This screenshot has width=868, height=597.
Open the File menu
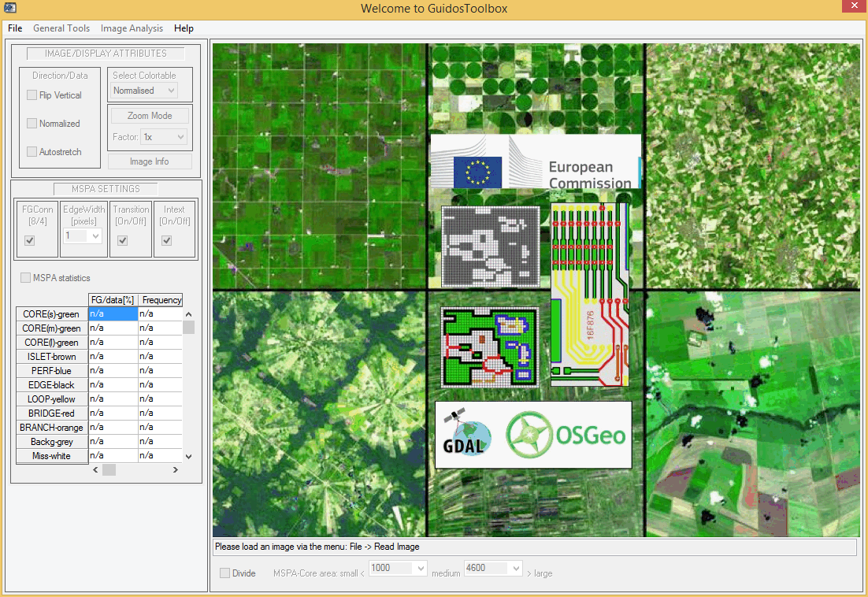click(15, 28)
